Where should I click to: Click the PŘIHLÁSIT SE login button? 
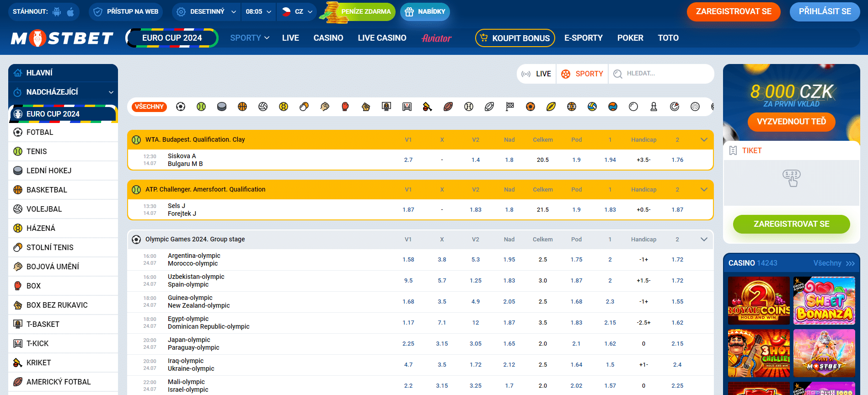(x=825, y=12)
